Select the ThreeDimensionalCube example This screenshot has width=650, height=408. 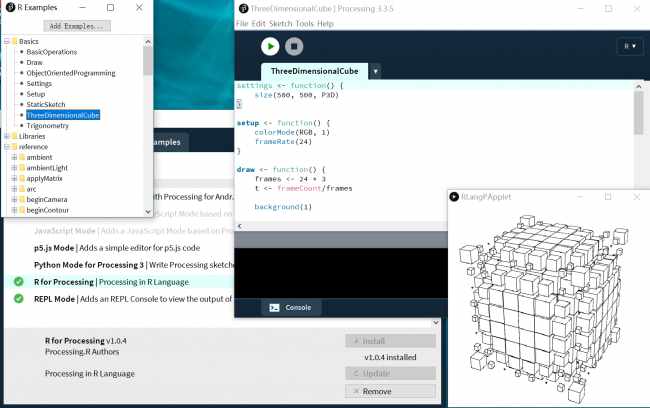63,115
